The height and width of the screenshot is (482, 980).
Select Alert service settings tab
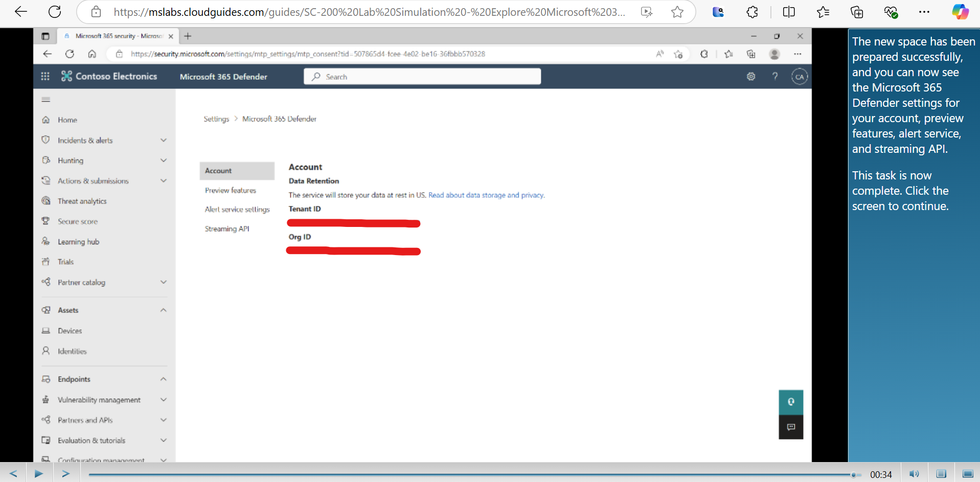[237, 210]
